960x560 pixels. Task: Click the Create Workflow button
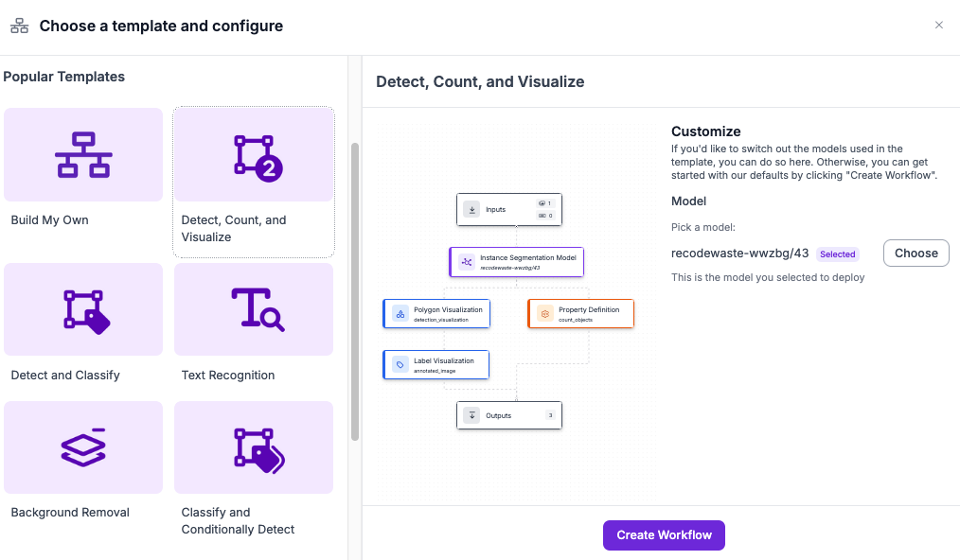pos(664,535)
